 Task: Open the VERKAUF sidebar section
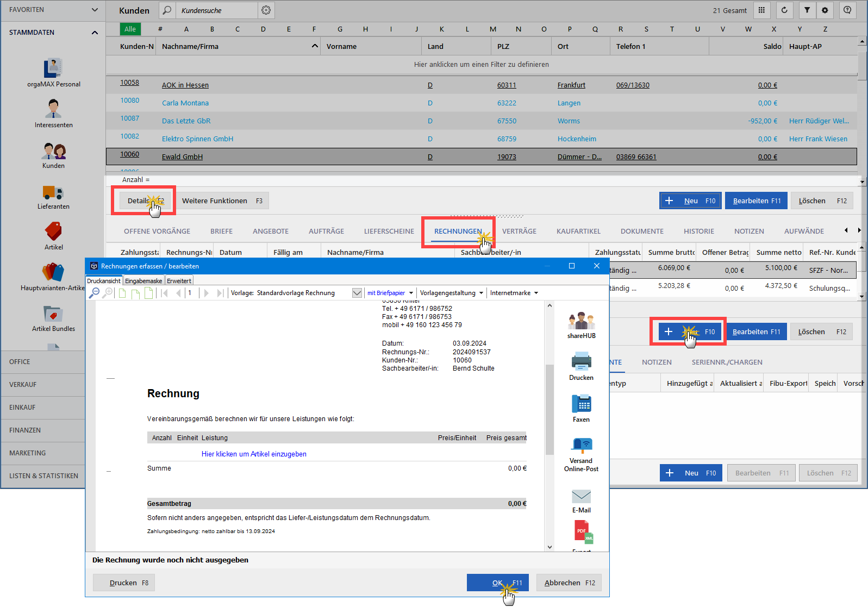pyautogui.click(x=42, y=384)
